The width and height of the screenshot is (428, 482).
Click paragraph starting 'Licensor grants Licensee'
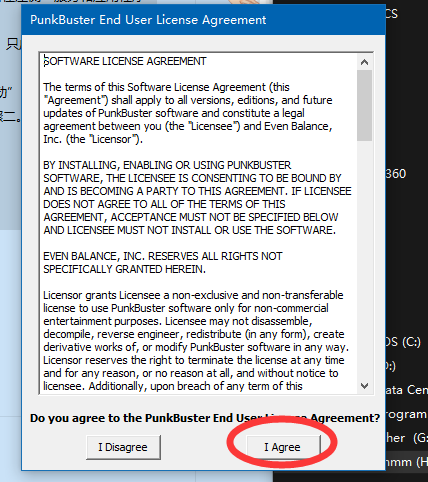[x=196, y=340]
